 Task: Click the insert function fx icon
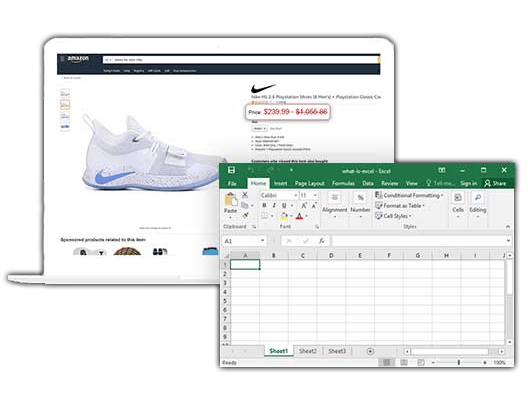tap(322, 241)
